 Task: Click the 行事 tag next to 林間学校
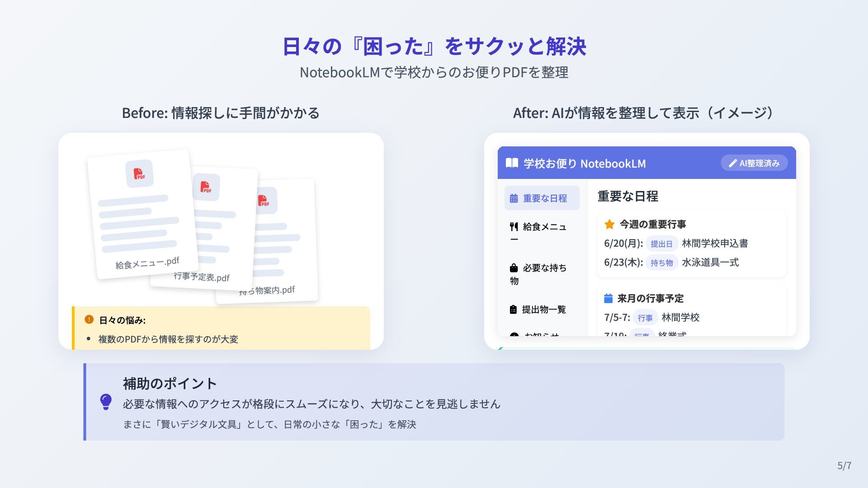[x=645, y=318]
